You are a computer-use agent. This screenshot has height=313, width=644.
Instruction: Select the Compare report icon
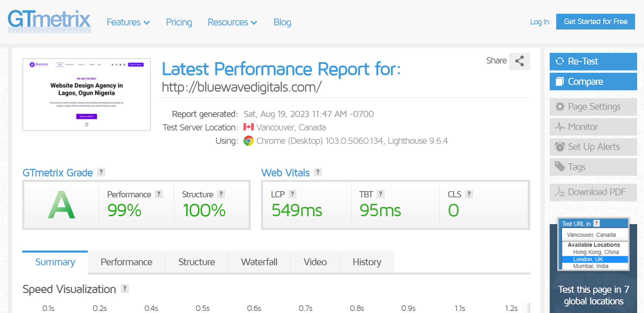560,81
